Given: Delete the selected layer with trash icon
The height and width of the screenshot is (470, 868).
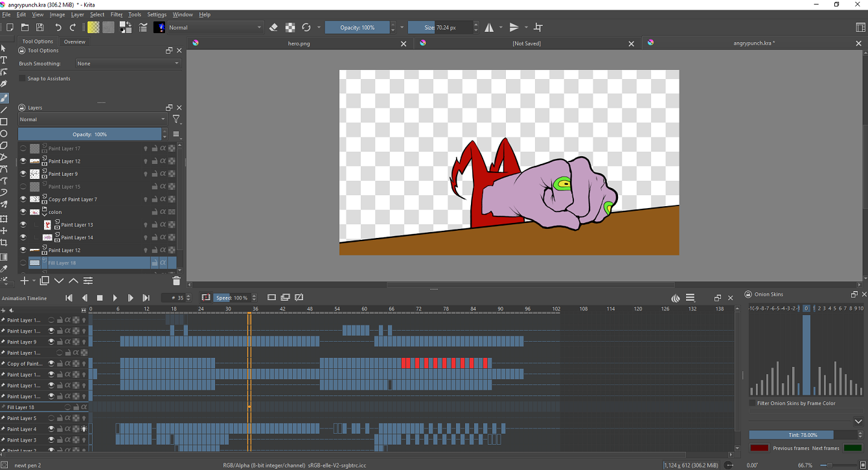Looking at the screenshot, I should pos(176,281).
